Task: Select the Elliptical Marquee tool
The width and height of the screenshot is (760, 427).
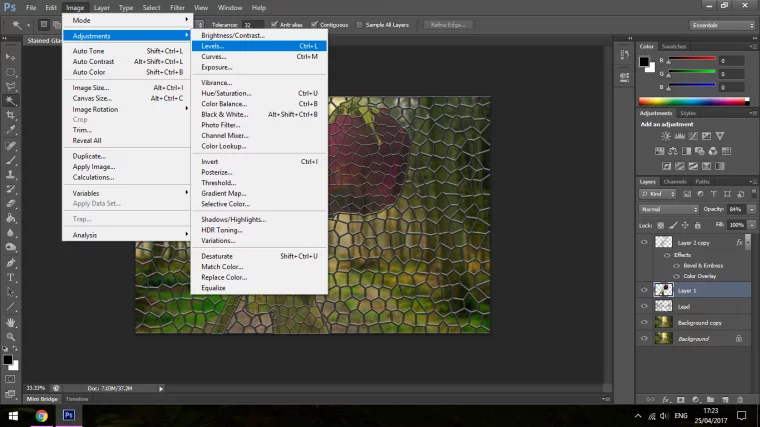Action: (10, 72)
